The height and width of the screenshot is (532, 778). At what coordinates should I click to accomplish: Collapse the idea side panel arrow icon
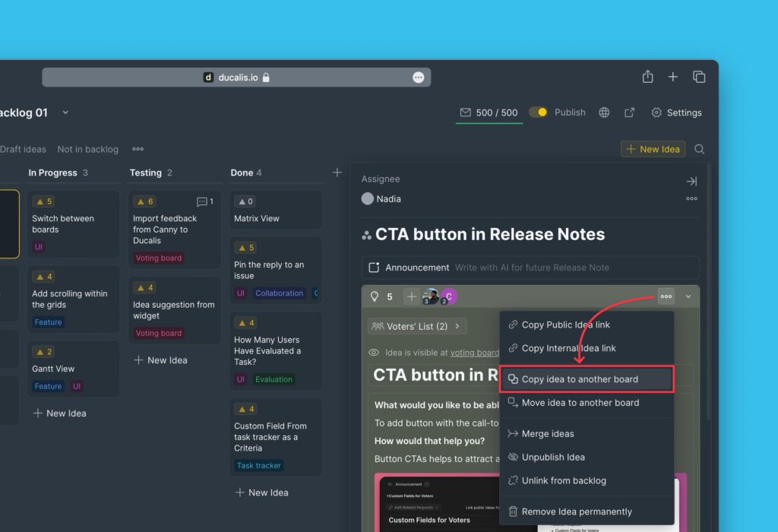[691, 181]
